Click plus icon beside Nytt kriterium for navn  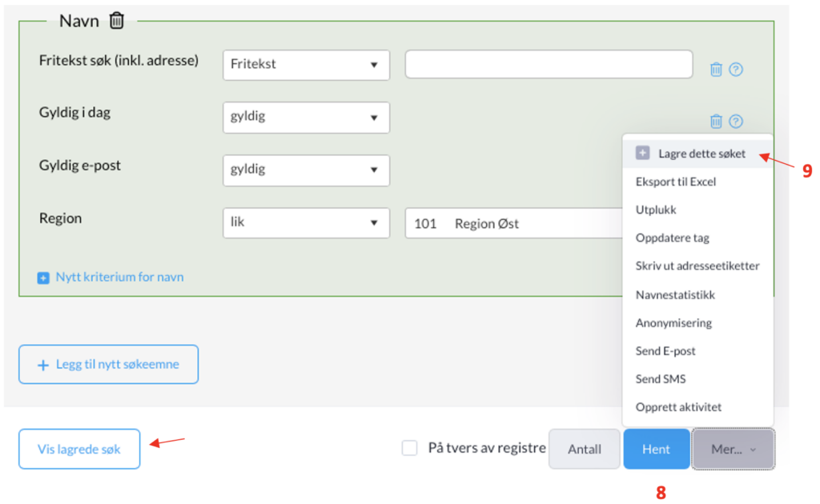click(x=43, y=278)
